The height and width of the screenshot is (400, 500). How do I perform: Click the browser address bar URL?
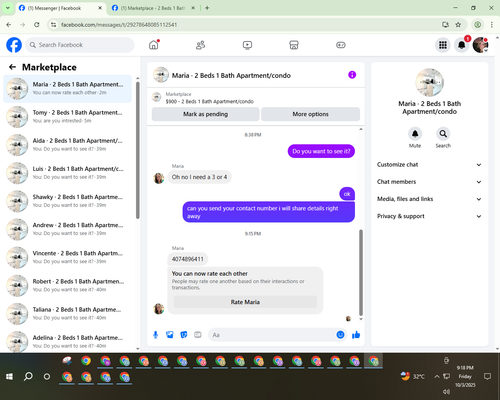pos(119,25)
